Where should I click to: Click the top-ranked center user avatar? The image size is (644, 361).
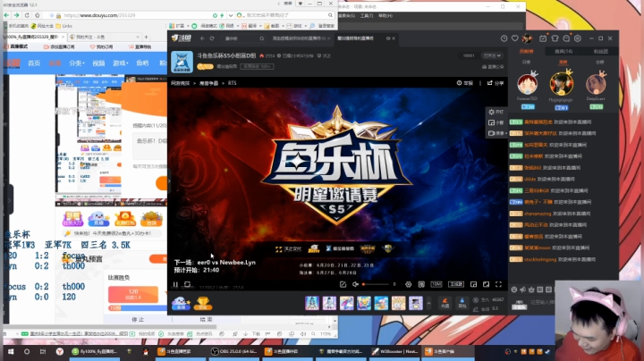tap(561, 84)
